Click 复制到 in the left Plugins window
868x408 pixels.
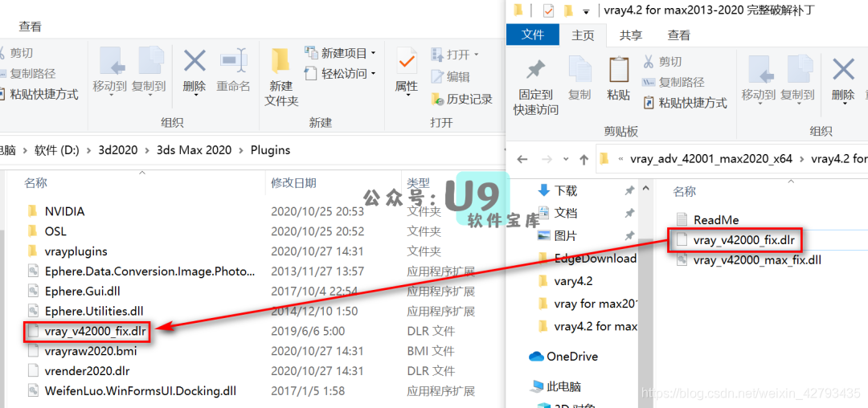(149, 71)
